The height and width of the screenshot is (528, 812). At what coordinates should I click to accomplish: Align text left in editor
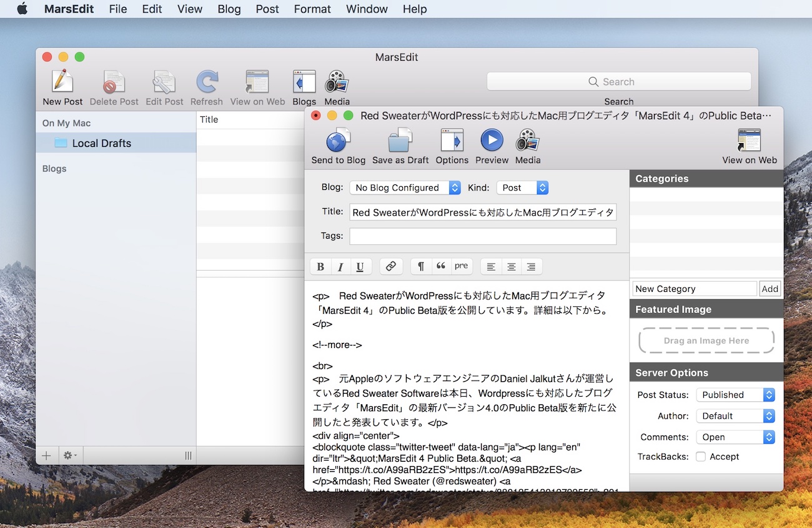pos(491,267)
